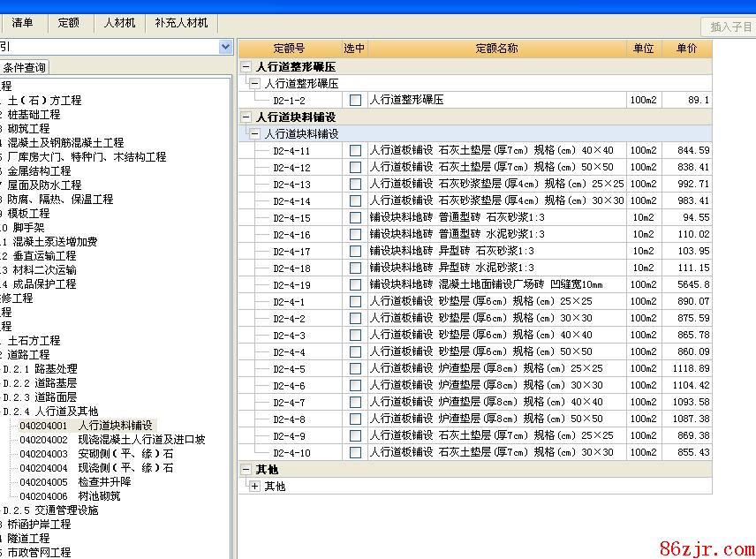Select checkbox for row D2-4-11
Screen dimensions: 756x559
point(355,151)
